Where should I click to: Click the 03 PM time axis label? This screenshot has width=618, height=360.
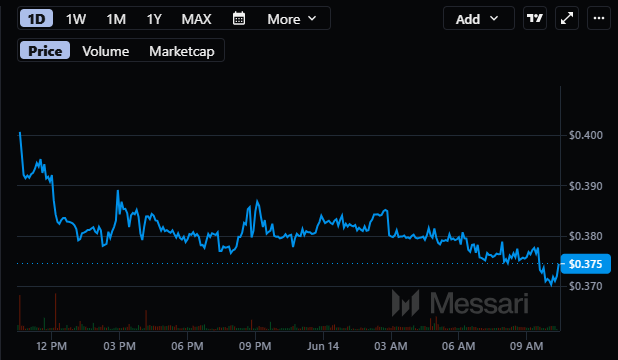[x=119, y=346]
